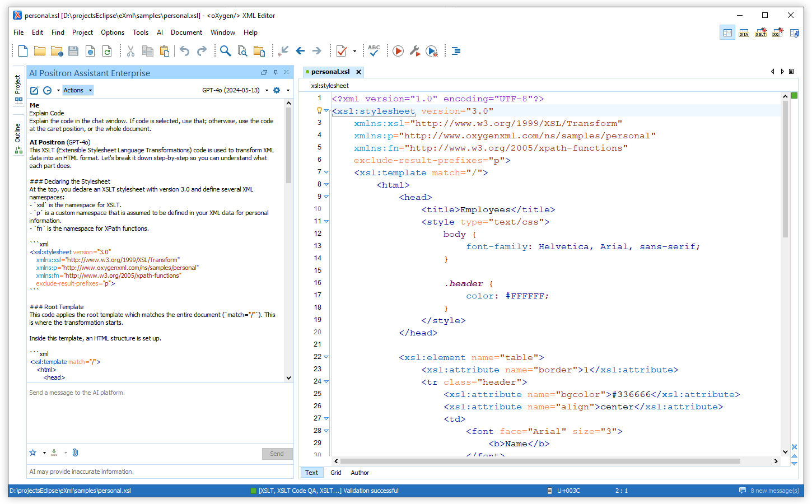Click the favorites star icon below the chat
Screen dimensions: 812x504
click(x=33, y=452)
